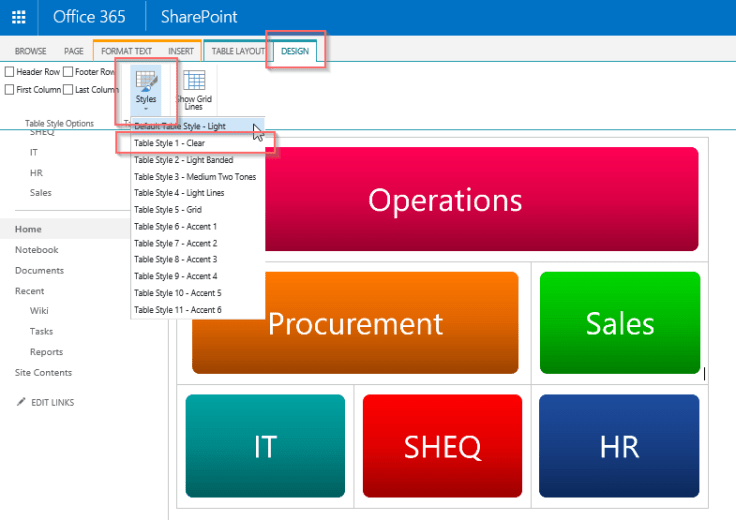The width and height of the screenshot is (736, 520).
Task: Go to Site Contents link
Action: click(x=43, y=373)
